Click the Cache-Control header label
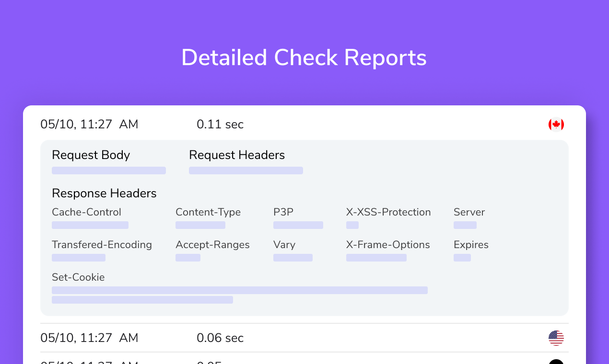Image resolution: width=609 pixels, height=364 pixels. (x=86, y=212)
